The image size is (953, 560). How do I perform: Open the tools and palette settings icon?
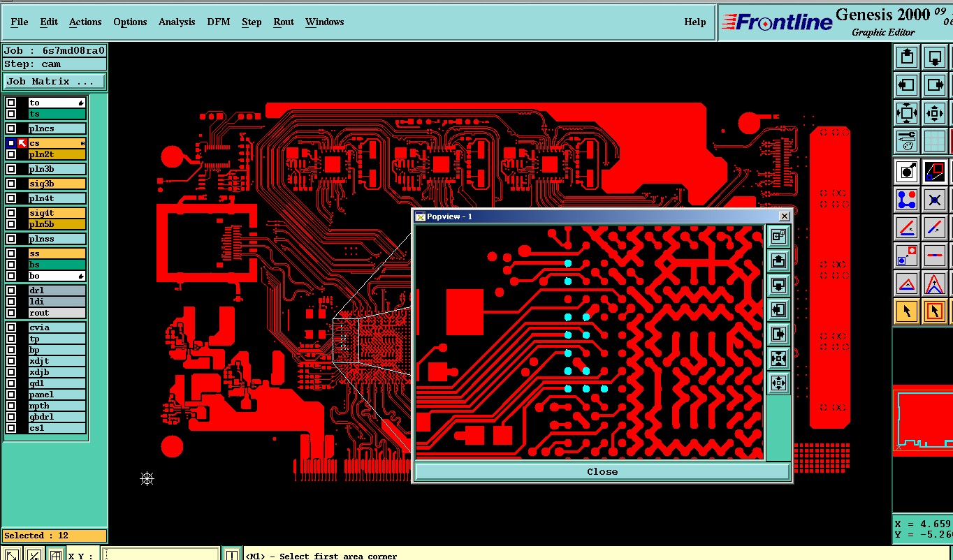coord(907,140)
